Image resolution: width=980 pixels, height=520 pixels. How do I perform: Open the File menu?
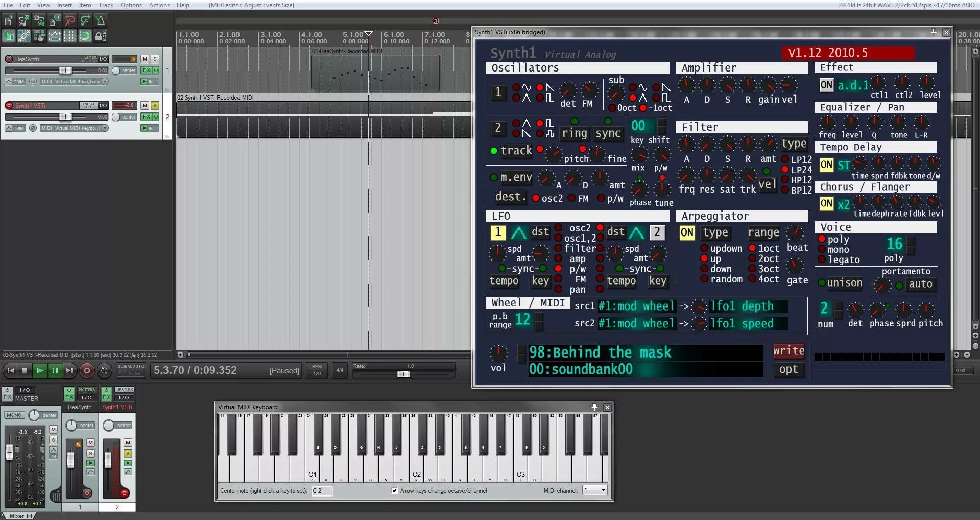(8, 5)
